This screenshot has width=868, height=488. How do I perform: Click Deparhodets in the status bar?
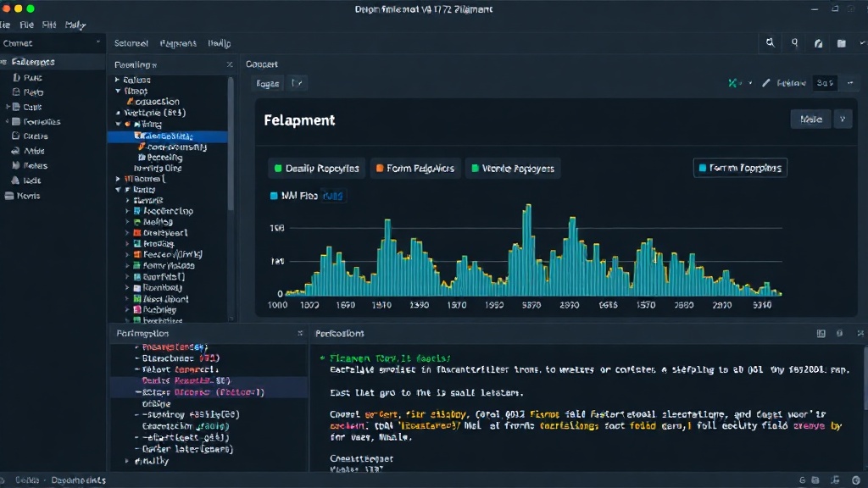pyautogui.click(x=78, y=480)
